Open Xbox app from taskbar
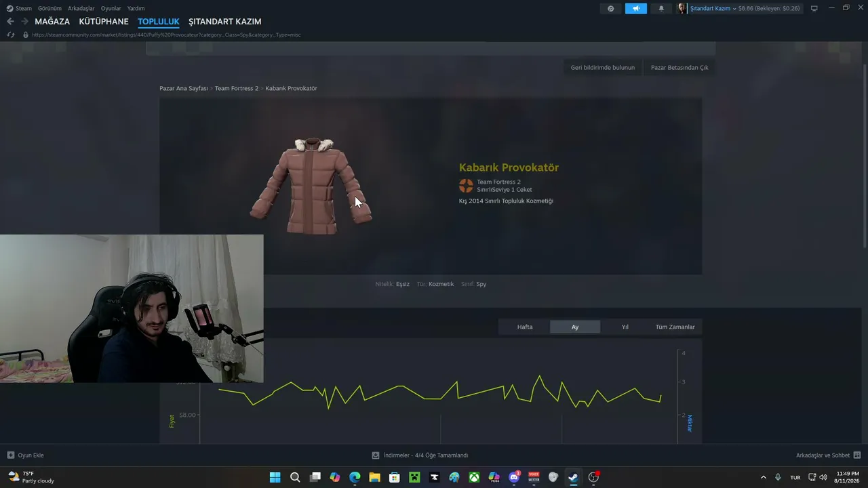This screenshot has width=868, height=488. (x=474, y=477)
